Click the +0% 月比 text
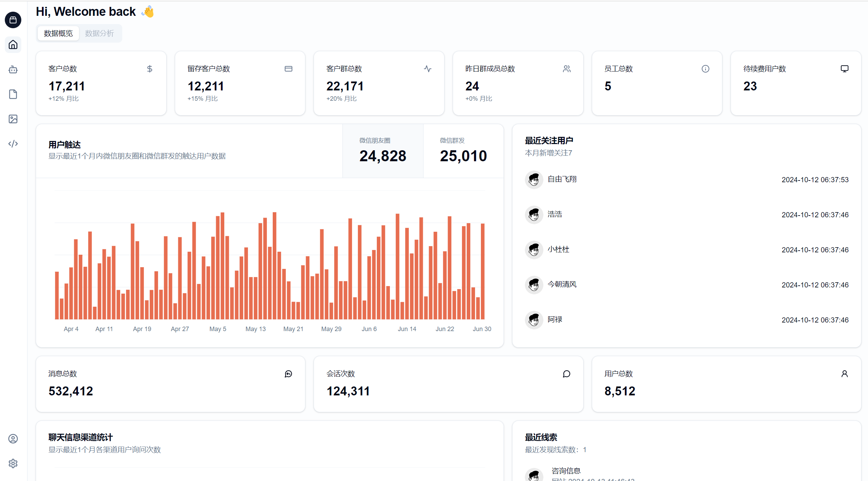 point(479,99)
